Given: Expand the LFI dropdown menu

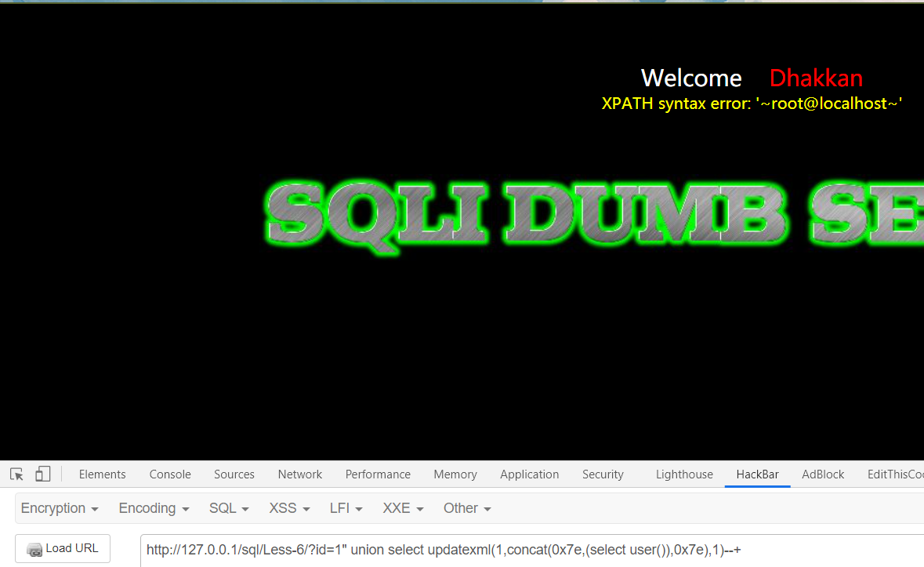Looking at the screenshot, I should point(346,508).
